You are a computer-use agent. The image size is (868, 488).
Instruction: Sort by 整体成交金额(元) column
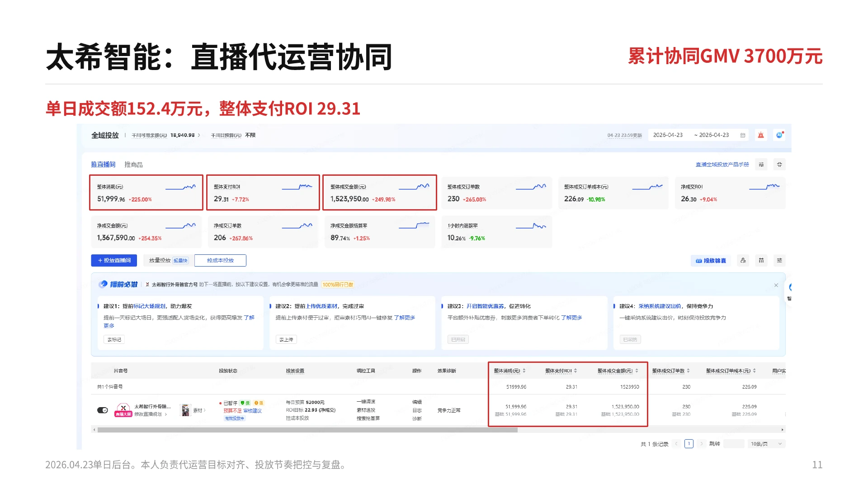637,371
